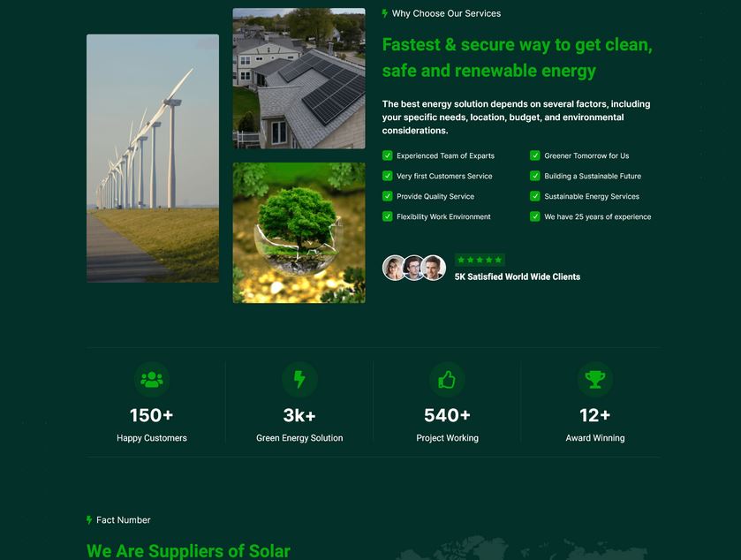Click checkmark next to Flexibility Work Environment
Viewport: 741px width, 560px height.
click(x=388, y=216)
